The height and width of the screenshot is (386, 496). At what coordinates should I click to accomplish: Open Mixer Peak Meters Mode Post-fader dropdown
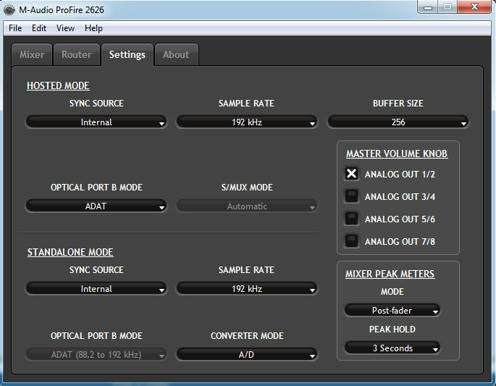[392, 310]
